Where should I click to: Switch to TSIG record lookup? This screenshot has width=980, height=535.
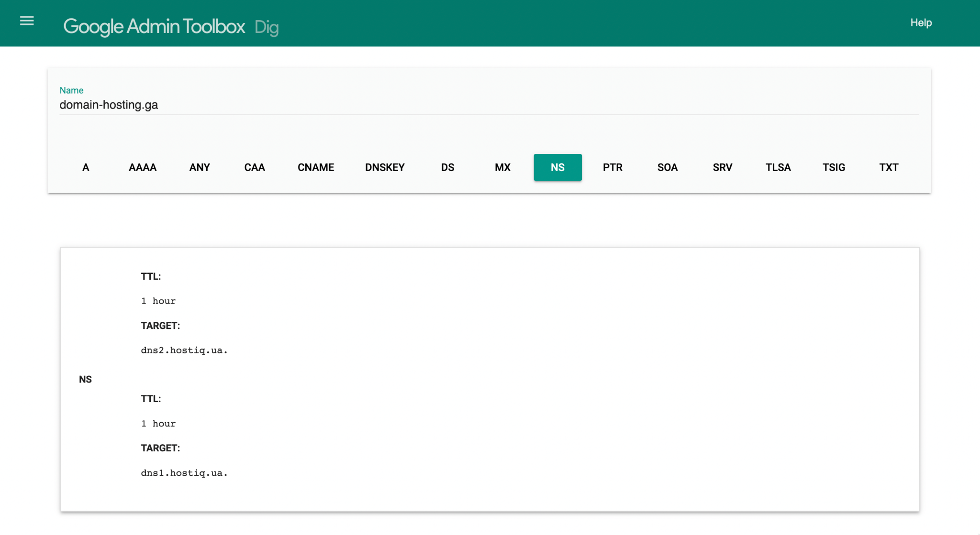[834, 167]
